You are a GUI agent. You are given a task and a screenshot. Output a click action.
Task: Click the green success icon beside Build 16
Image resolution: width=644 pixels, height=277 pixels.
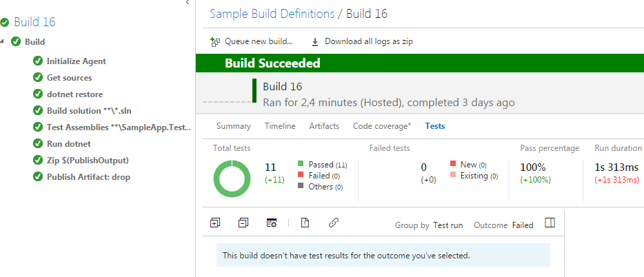(x=6, y=23)
